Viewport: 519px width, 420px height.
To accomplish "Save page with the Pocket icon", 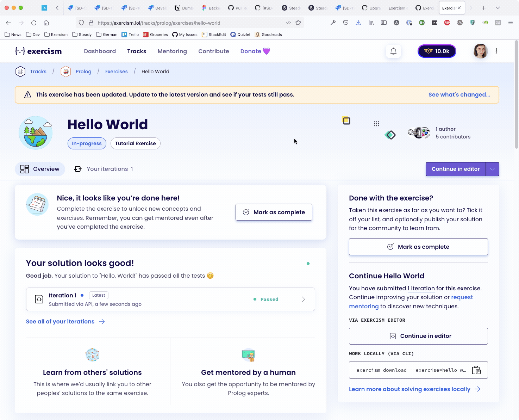I will pos(346,23).
